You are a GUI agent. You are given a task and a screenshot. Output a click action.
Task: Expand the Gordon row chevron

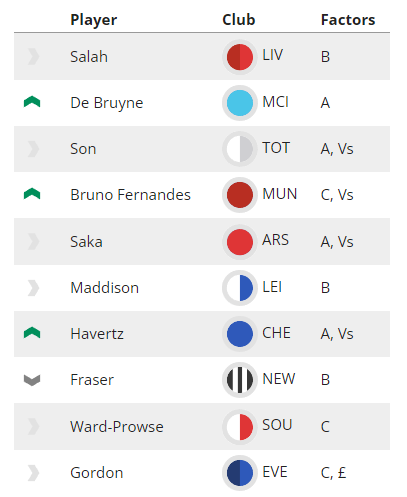[x=33, y=473]
